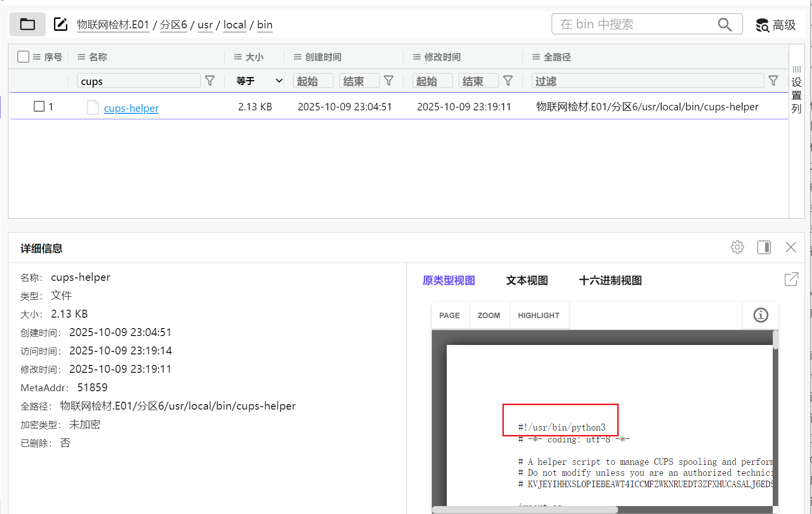Switch to the 文本视图 tab
The image size is (812, 514).
click(527, 280)
